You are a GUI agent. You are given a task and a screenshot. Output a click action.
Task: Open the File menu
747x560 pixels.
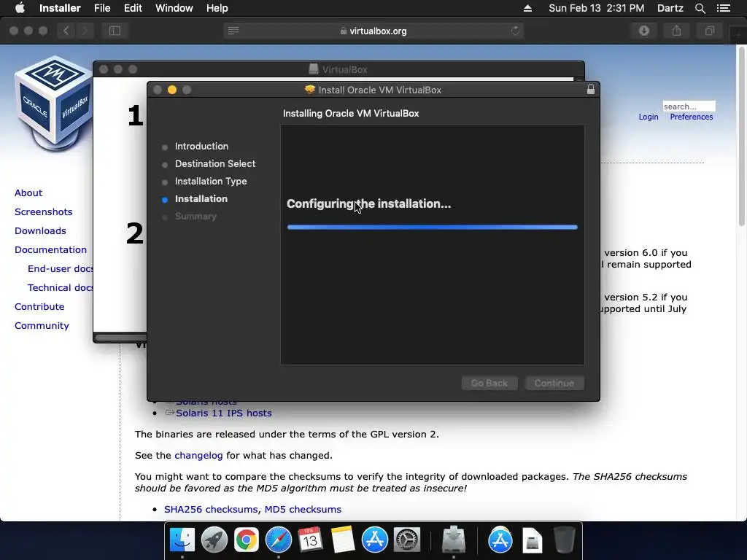pyautogui.click(x=102, y=8)
